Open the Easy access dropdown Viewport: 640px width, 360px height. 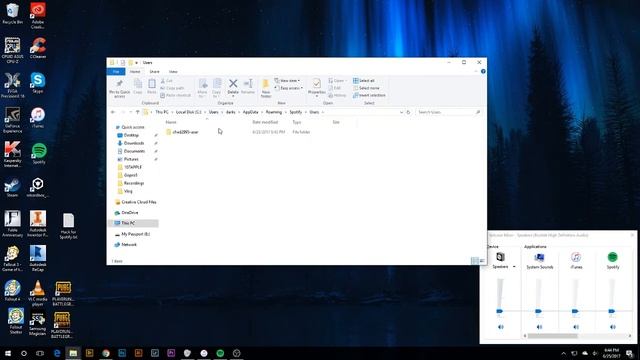pos(289,88)
